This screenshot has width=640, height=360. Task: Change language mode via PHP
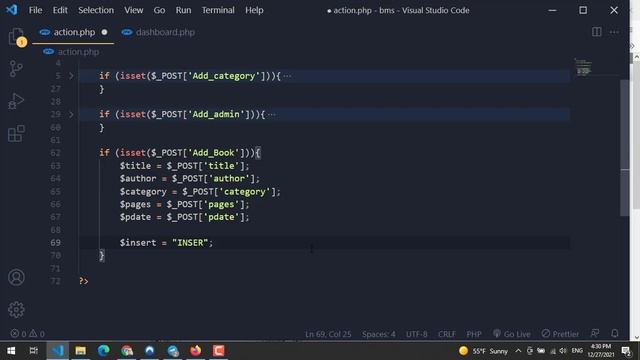pos(473,334)
